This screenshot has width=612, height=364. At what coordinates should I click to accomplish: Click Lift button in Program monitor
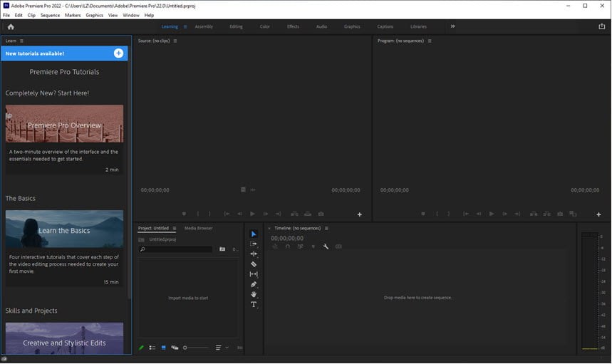click(534, 214)
